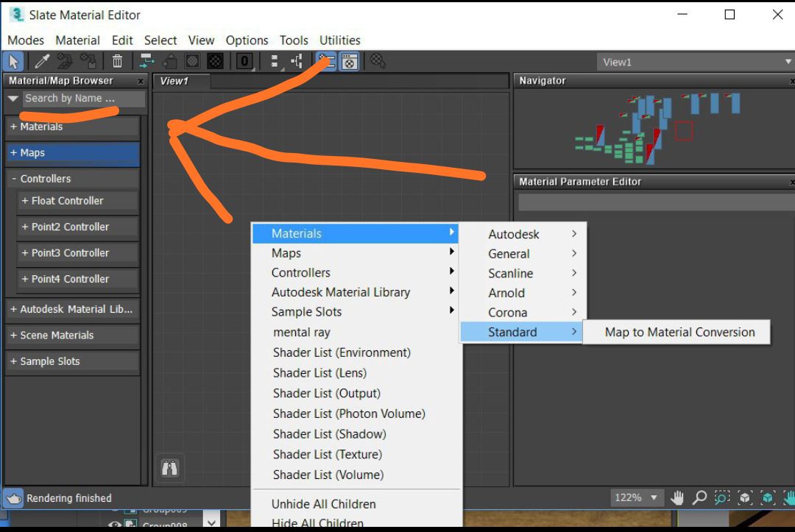Open the Autodesk submenu entry
The height and width of the screenshot is (532, 795).
tap(523, 234)
